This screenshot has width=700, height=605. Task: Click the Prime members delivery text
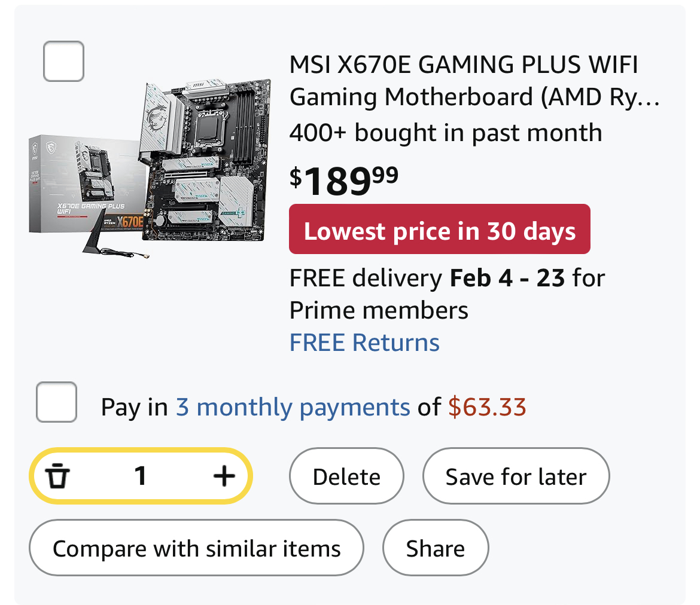click(378, 310)
